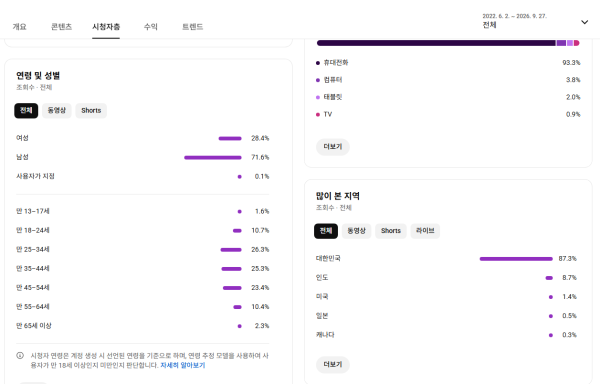This screenshot has height=384, width=600.
Task: Select 동영상 chip in 연령 및 성별 card
Action: tap(57, 111)
